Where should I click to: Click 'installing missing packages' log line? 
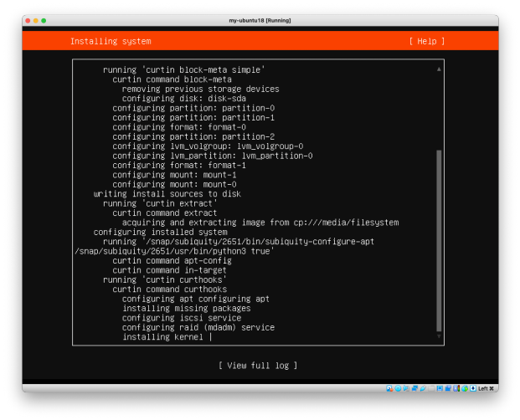click(x=187, y=308)
